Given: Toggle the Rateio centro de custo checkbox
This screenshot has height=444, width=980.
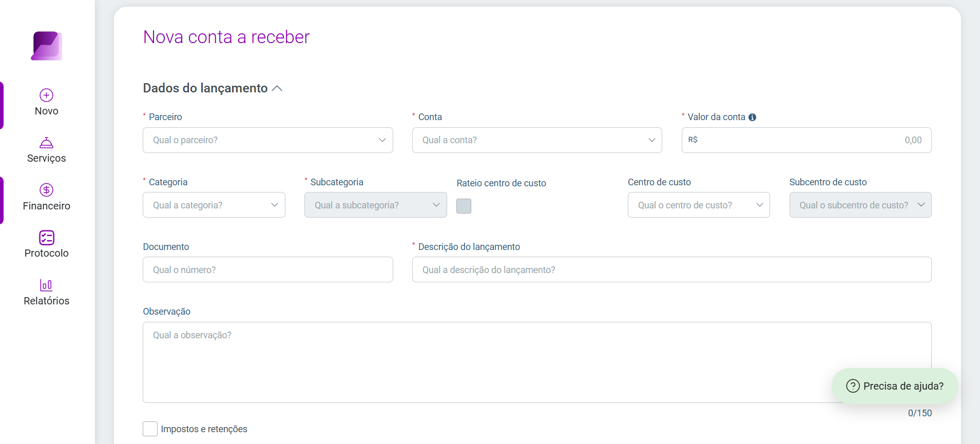Looking at the screenshot, I should pyautogui.click(x=464, y=206).
